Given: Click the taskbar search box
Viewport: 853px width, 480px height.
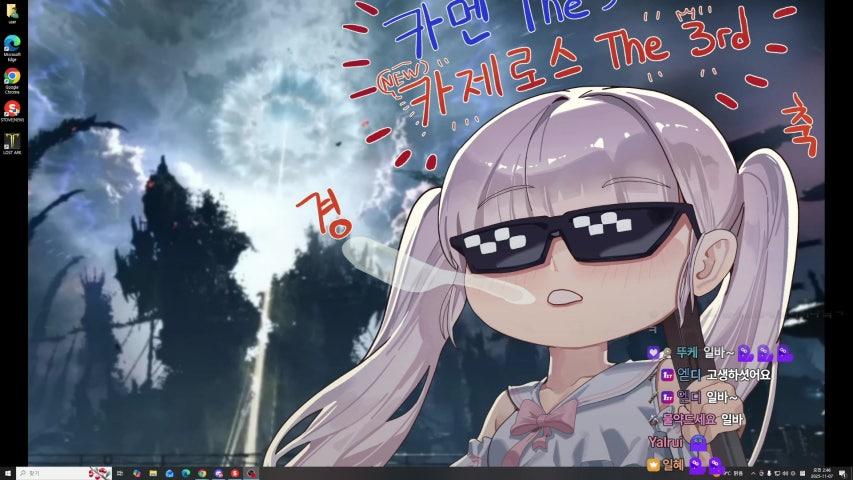Looking at the screenshot, I should (64, 473).
